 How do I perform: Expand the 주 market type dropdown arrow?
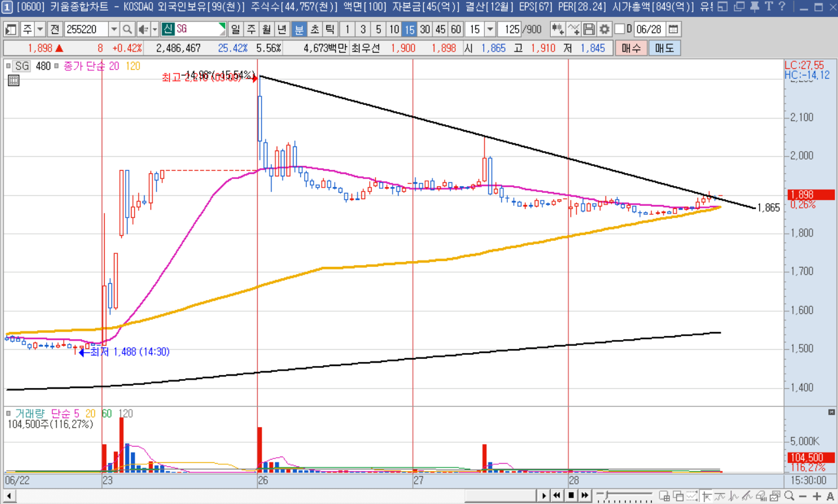[40, 30]
